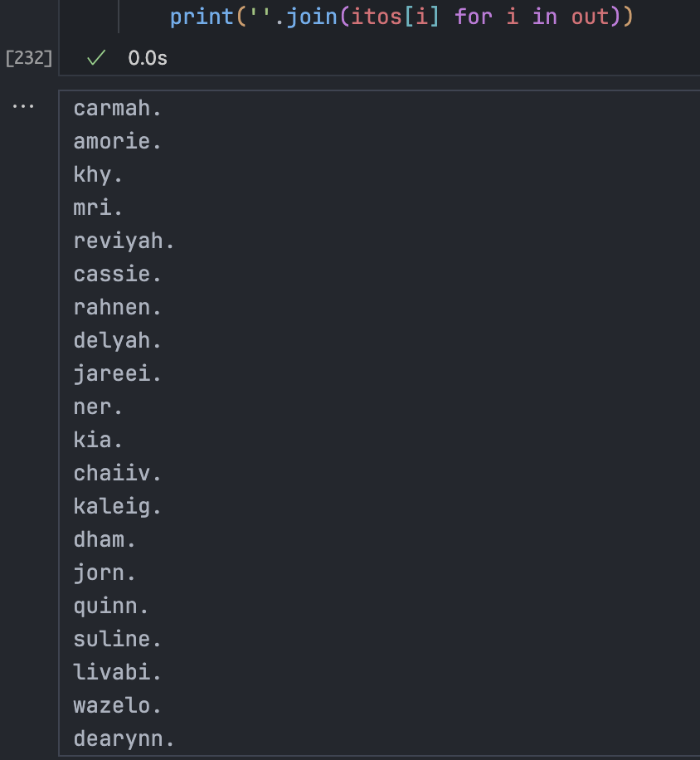Click the output line 'cassie.'
The width and height of the screenshot is (700, 760).
[x=117, y=275]
